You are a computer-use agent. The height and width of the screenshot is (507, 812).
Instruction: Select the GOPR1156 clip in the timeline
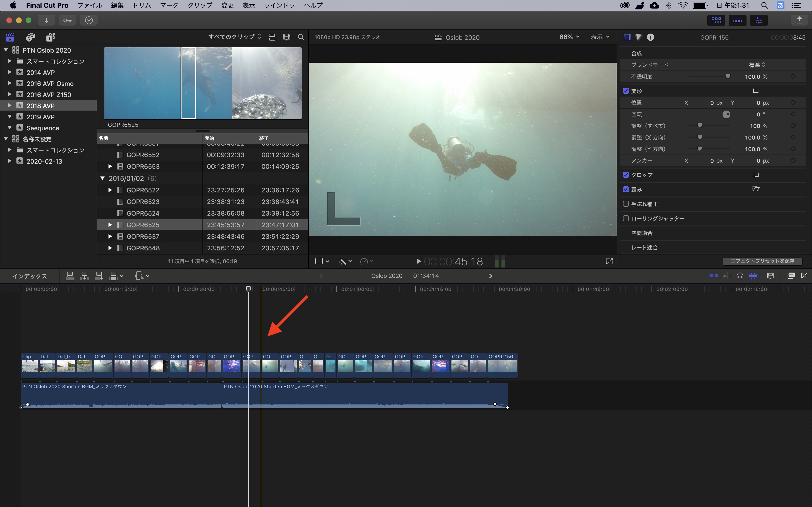click(x=502, y=365)
